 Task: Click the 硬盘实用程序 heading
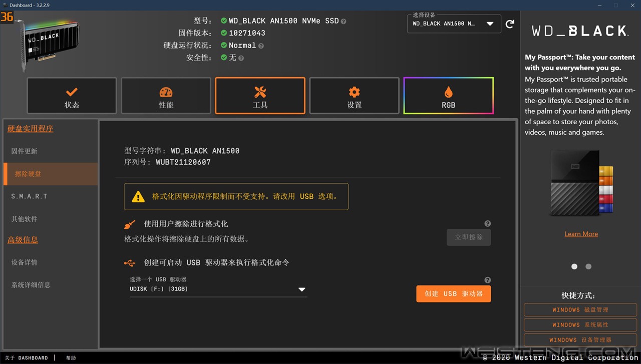click(30, 129)
